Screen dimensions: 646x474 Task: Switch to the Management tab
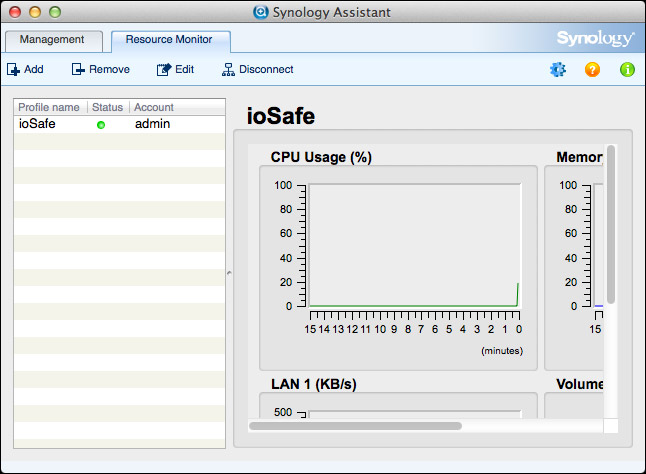coord(54,40)
